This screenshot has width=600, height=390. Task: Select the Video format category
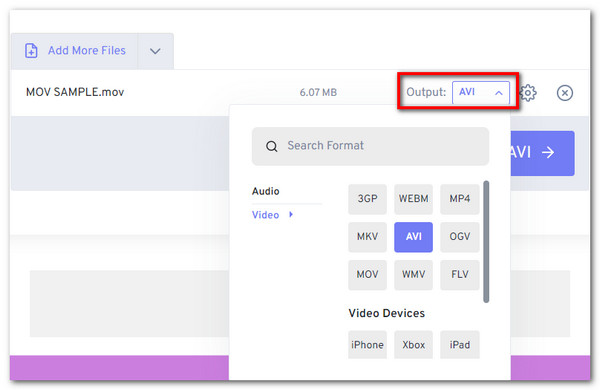point(265,215)
